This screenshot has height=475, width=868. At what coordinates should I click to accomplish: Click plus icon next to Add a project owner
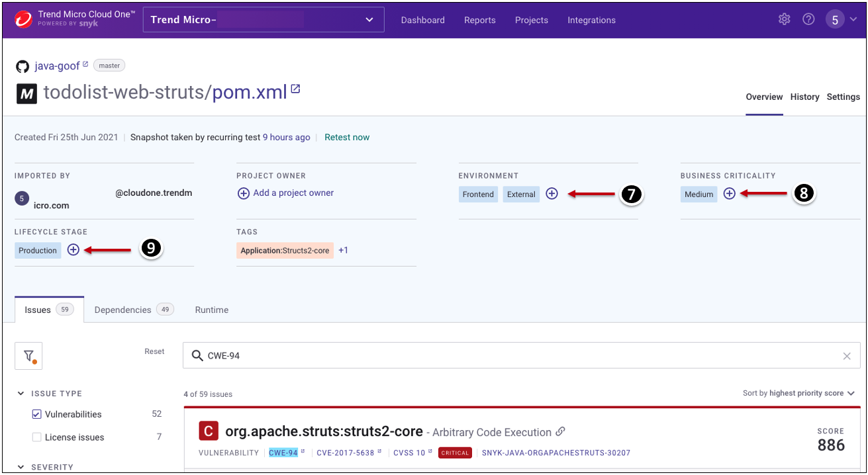[243, 193]
